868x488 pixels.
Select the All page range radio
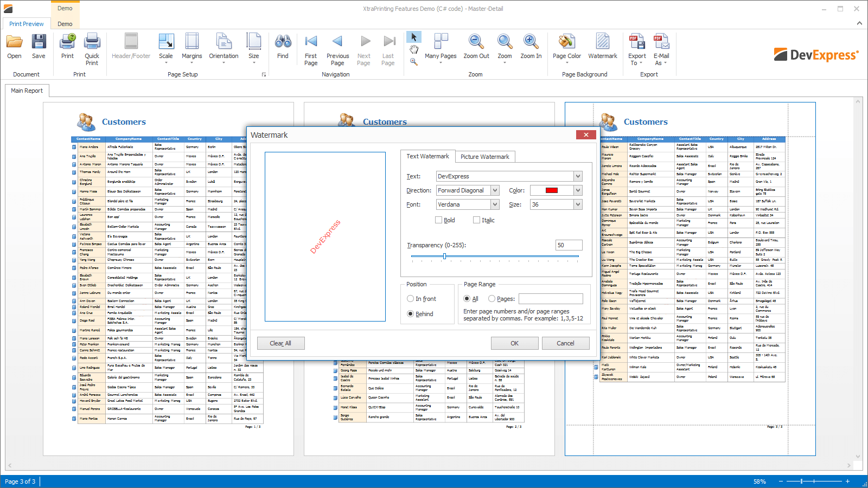467,299
